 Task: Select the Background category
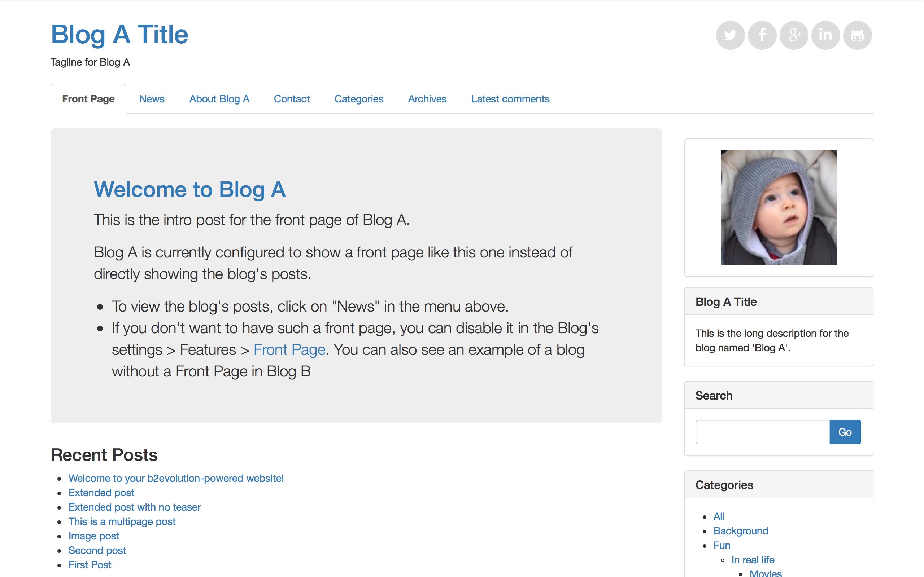pyautogui.click(x=740, y=531)
